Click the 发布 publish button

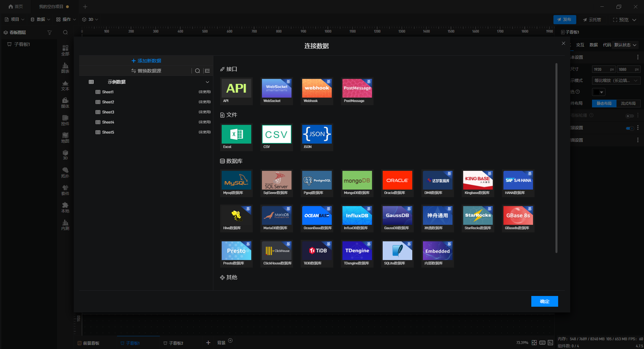[x=565, y=19]
